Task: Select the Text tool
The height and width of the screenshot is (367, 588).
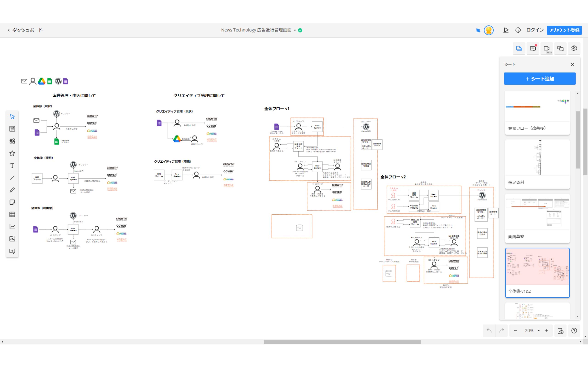Action: pos(12,166)
